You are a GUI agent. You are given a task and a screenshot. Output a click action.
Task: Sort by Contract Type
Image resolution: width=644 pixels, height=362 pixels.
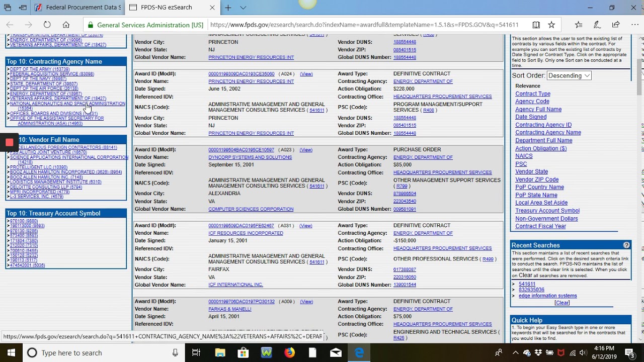click(x=533, y=94)
